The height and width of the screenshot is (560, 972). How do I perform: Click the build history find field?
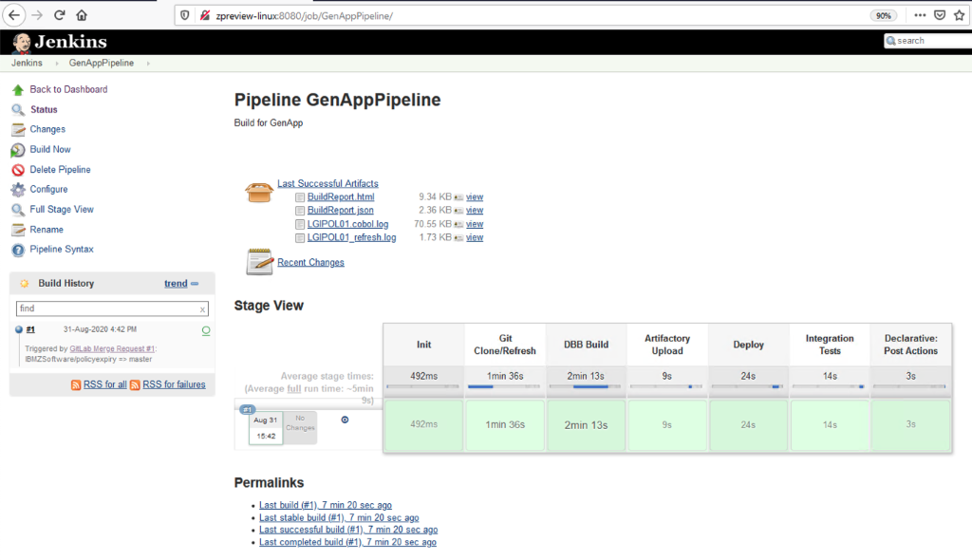pos(112,308)
